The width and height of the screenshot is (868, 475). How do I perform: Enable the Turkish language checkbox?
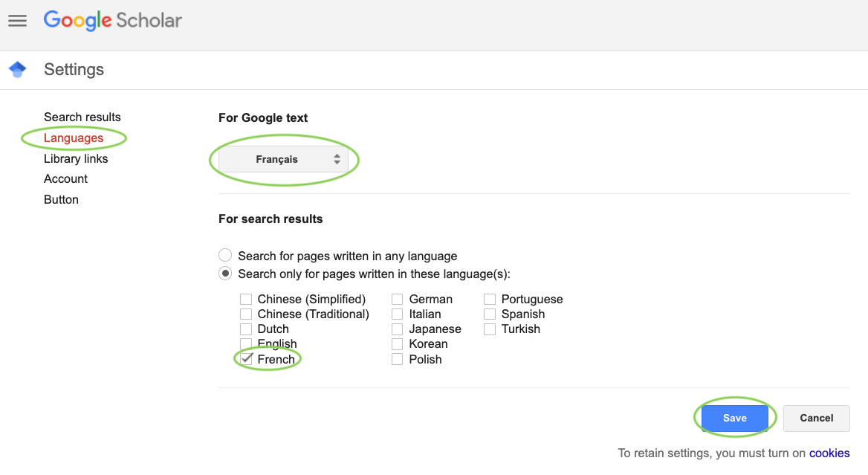coord(489,329)
